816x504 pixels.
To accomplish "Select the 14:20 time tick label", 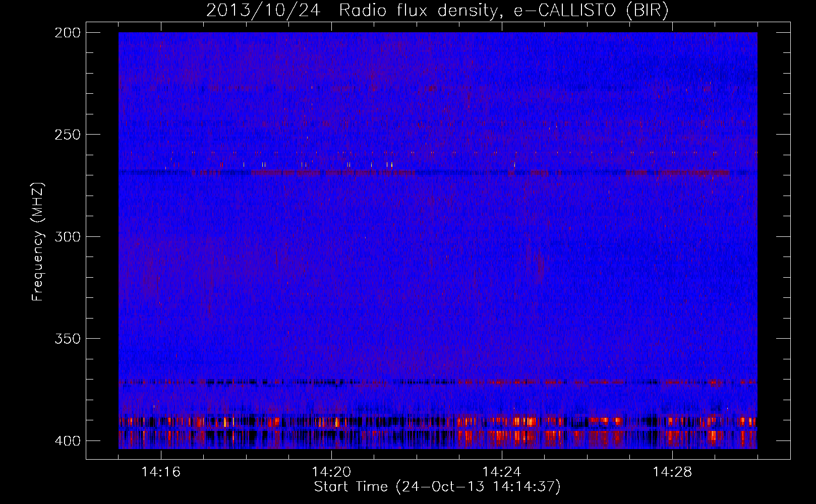I will pyautogui.click(x=331, y=472).
